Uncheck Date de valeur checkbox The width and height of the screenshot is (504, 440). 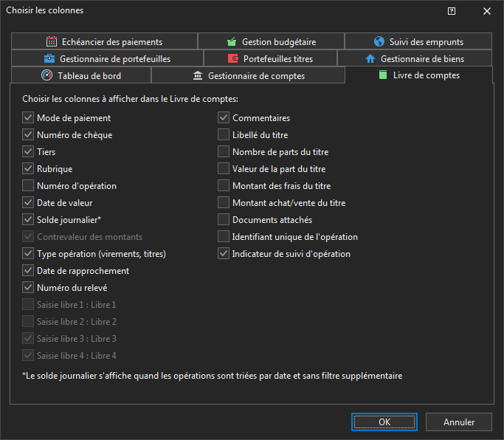[28, 202]
